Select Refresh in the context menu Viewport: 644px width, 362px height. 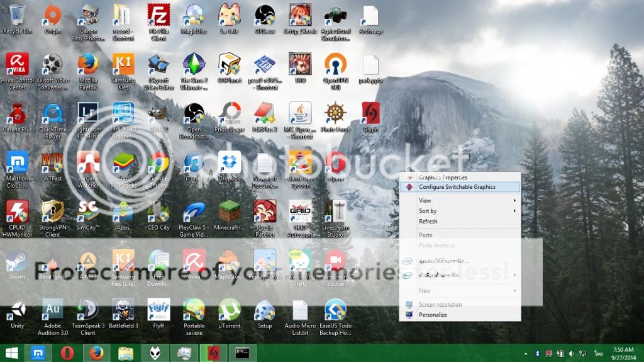pos(428,222)
